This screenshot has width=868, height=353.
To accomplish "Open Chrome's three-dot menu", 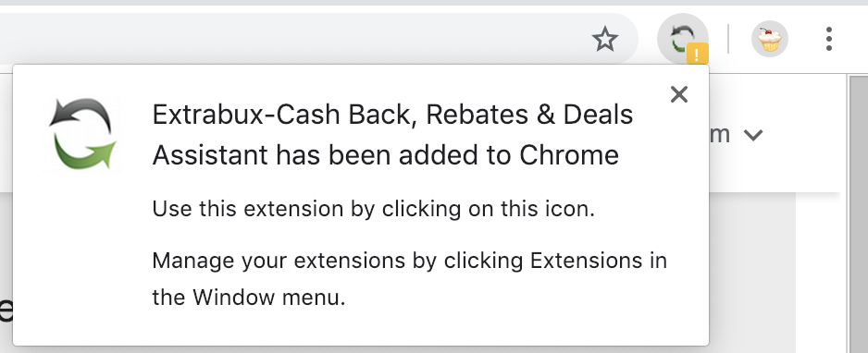I will [829, 39].
